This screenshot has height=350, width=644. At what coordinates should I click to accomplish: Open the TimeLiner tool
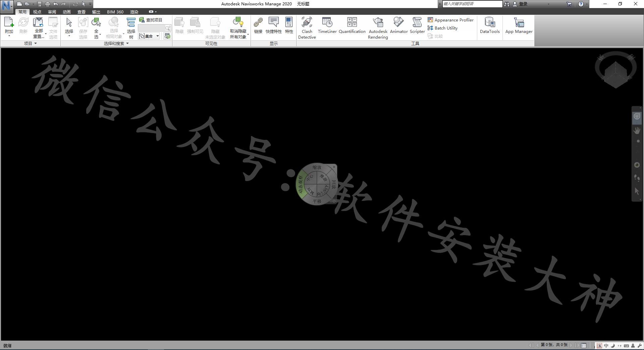[x=327, y=25]
